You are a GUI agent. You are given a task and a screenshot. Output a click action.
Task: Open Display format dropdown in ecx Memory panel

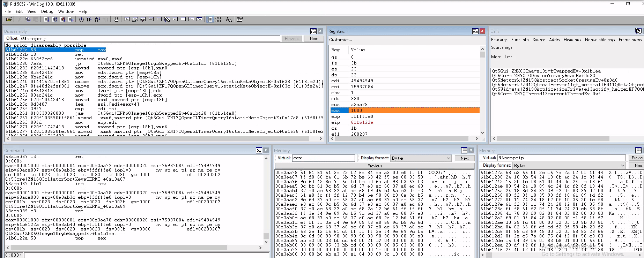421,158
